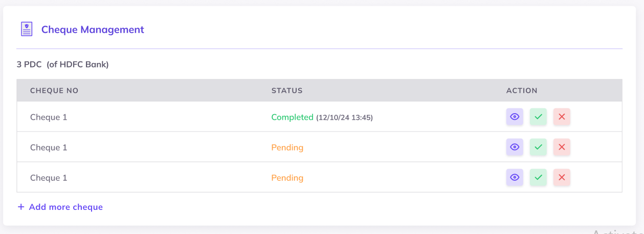644x234 pixels.
Task: Click the eye icon in the Completed cheque row
Action: click(515, 117)
